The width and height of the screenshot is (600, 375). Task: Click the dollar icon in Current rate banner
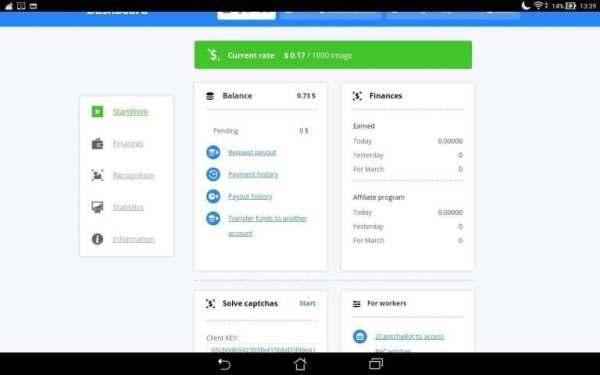tap(214, 55)
